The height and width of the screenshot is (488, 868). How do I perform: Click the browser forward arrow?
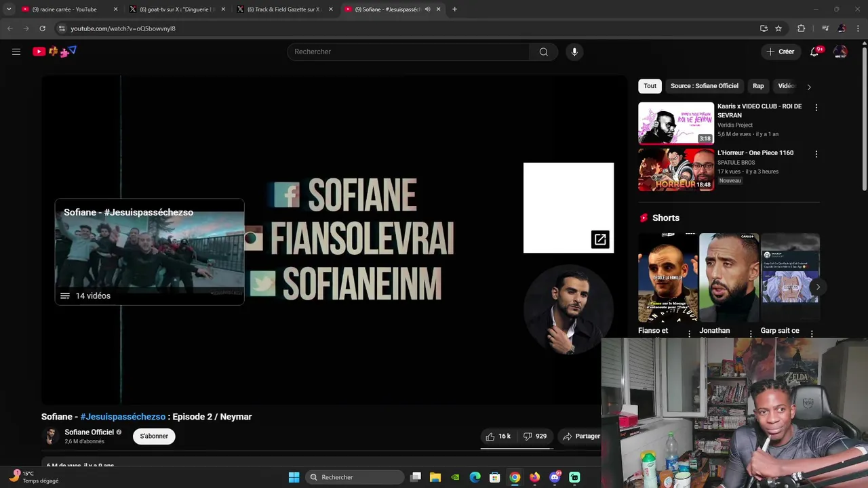click(26, 28)
